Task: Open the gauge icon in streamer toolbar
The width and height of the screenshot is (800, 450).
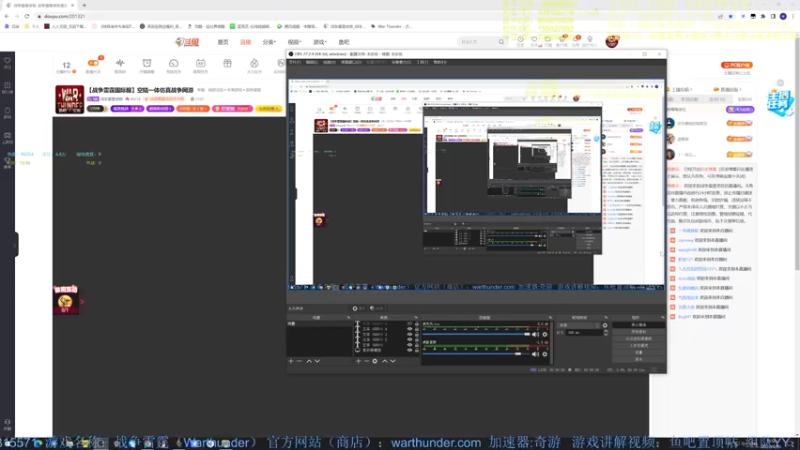Action: click(173, 63)
